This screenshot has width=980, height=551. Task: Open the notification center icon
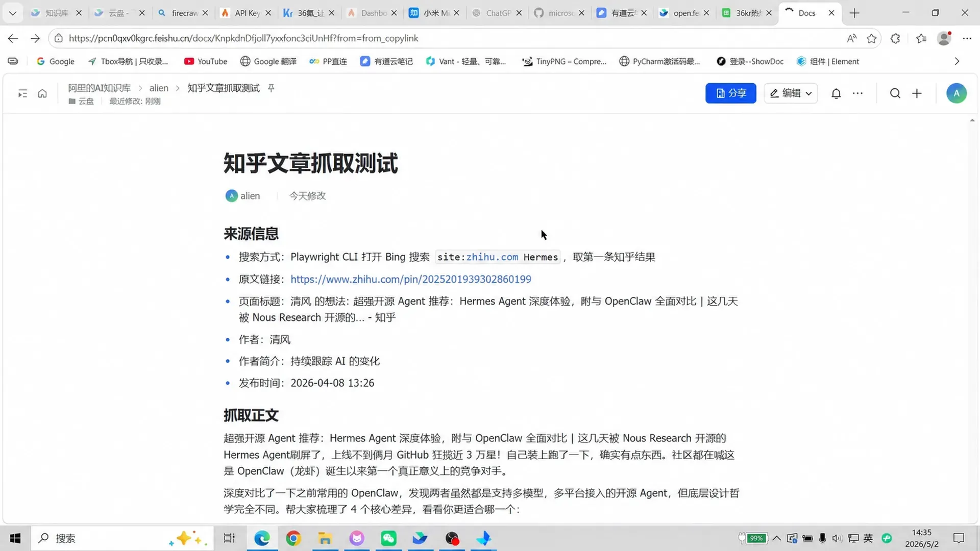pyautogui.click(x=959, y=538)
